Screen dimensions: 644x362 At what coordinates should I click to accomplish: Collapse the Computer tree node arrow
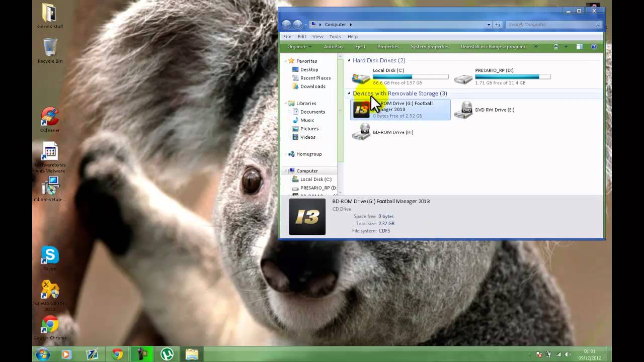point(285,171)
